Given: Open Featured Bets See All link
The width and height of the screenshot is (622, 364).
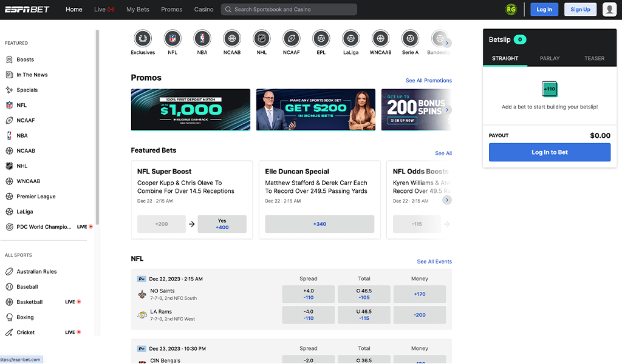Looking at the screenshot, I should tap(443, 153).
